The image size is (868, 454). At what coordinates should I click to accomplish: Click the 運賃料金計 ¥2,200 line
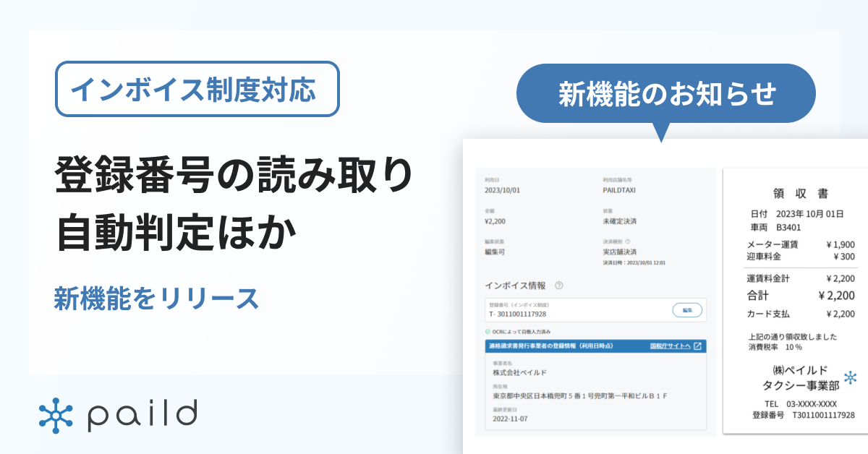pos(801,278)
